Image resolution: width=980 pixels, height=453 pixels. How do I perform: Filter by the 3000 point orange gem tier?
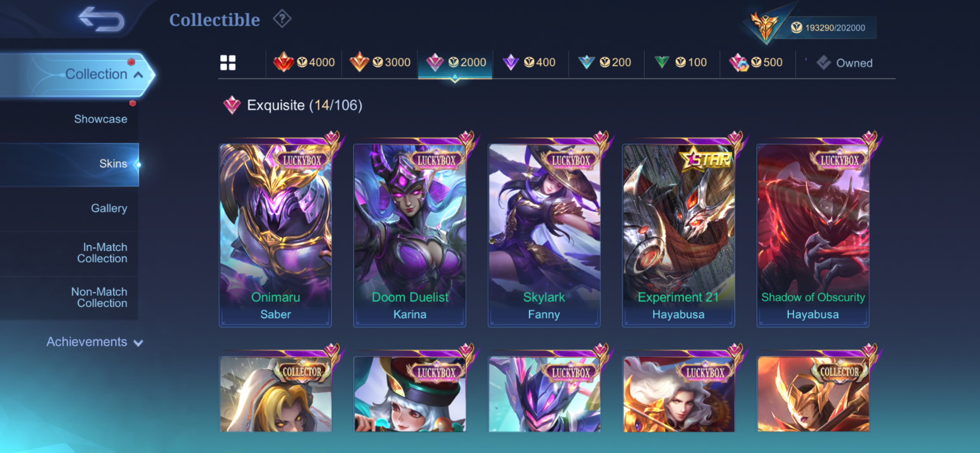pos(380,62)
